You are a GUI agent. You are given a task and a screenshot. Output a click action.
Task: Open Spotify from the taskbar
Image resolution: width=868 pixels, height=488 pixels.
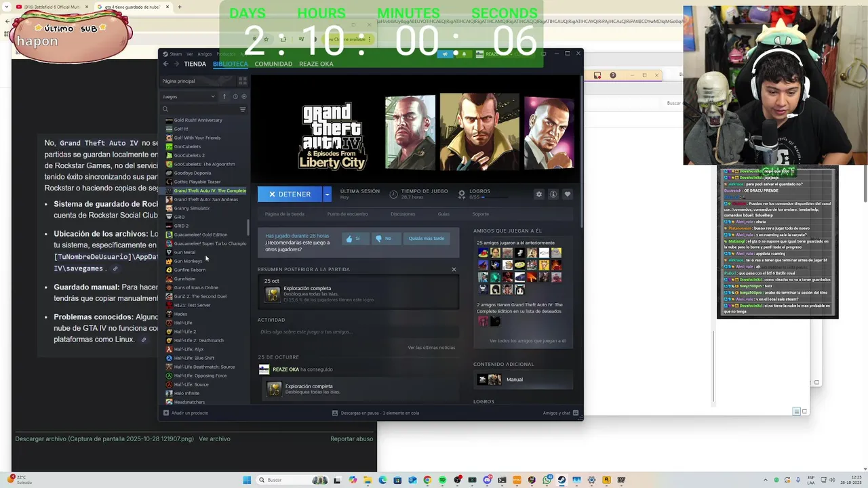coord(442,480)
